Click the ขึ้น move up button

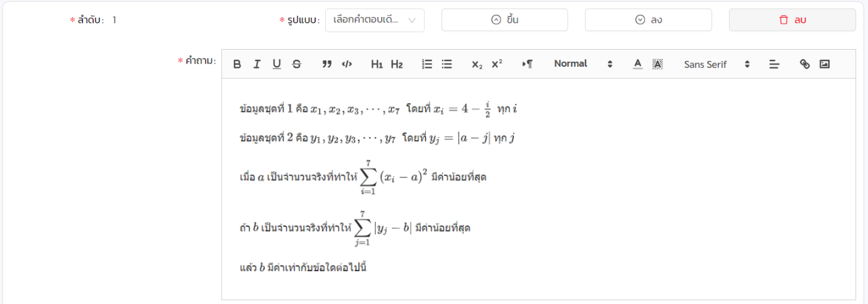tap(504, 20)
